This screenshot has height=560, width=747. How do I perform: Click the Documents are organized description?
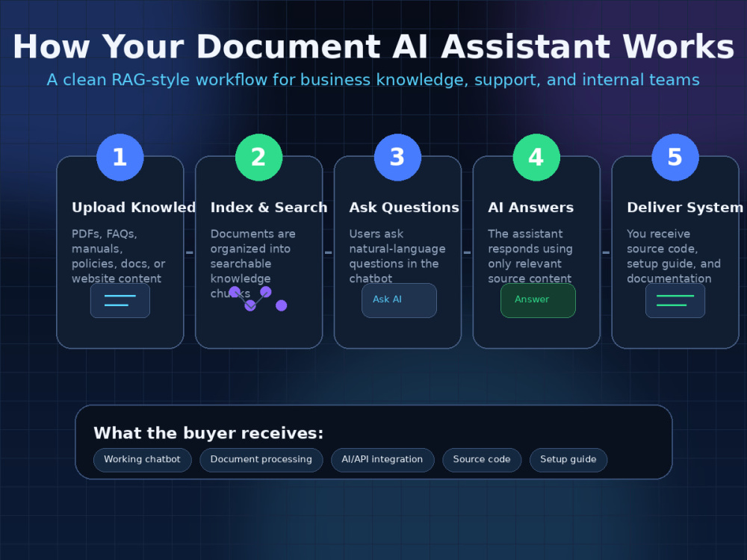[253, 264]
